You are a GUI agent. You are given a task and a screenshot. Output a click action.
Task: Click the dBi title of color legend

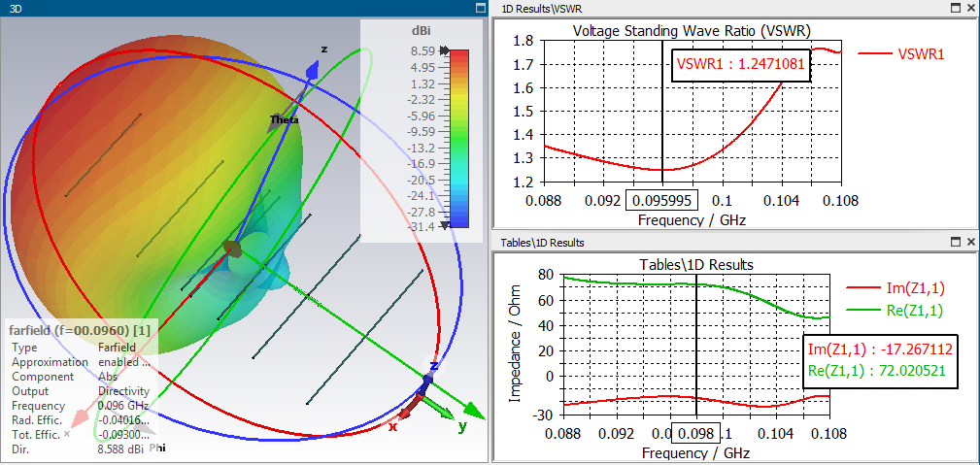click(421, 31)
